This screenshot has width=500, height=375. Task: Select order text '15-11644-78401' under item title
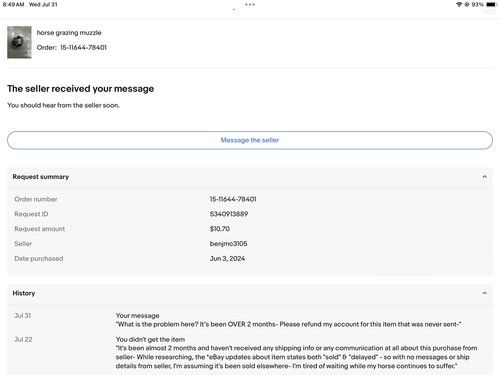coord(83,48)
